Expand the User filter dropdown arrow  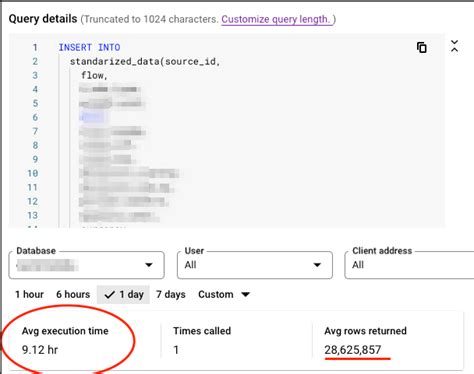click(x=317, y=265)
